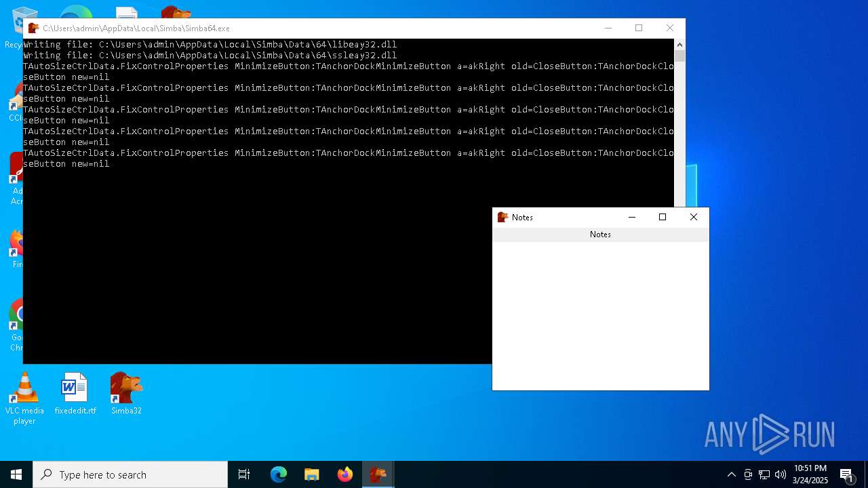
Task: Click inside the Notes text area
Action: [x=600, y=315]
